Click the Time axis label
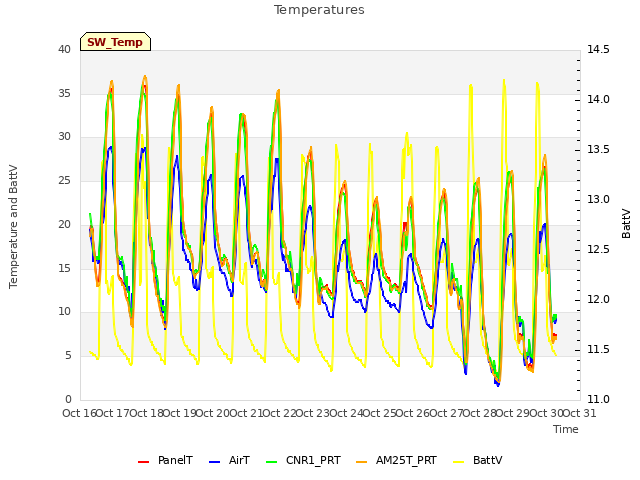Viewport: 640px width, 480px height. [x=566, y=429]
